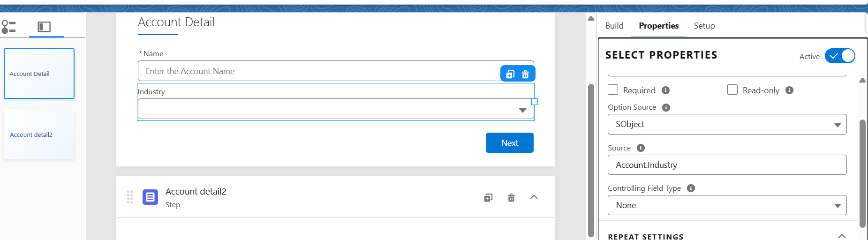868x240 pixels.
Task: Delete the Account detail2 step
Action: click(x=511, y=197)
